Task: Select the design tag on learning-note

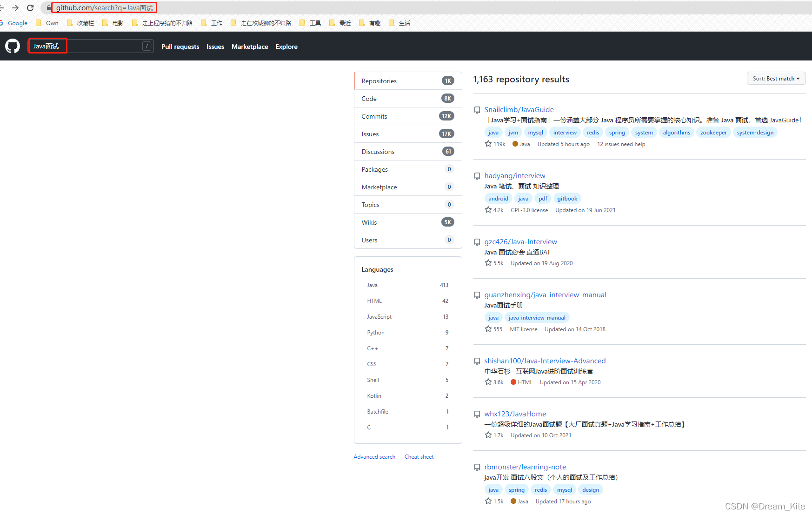Action: point(591,490)
